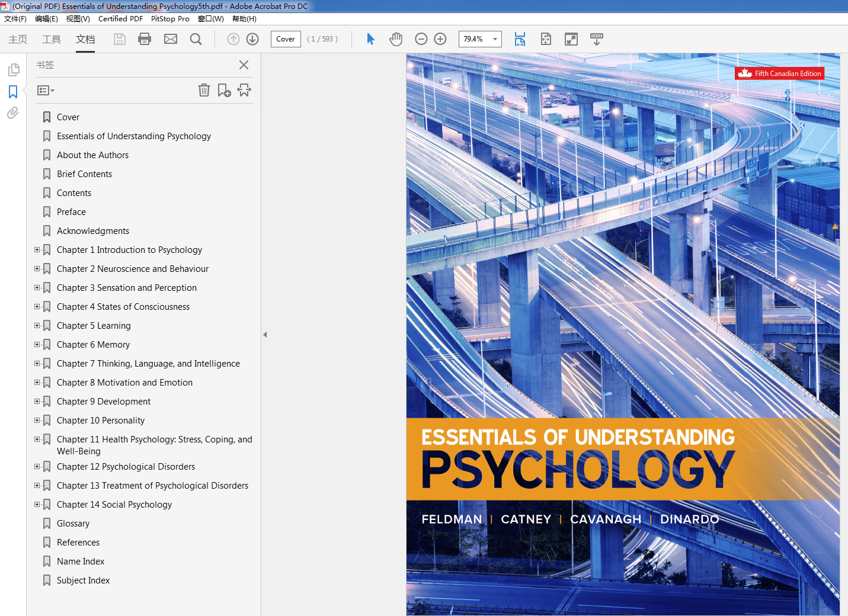Click the Print icon in toolbar

145,39
